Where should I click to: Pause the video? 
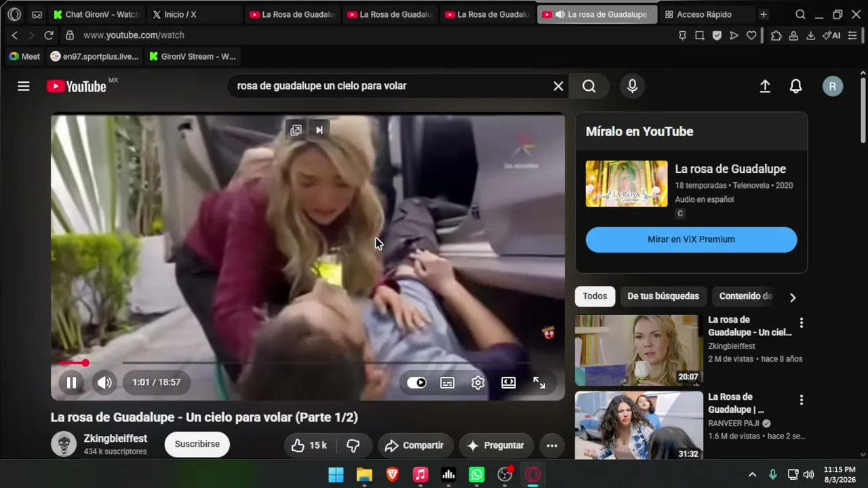(71, 382)
